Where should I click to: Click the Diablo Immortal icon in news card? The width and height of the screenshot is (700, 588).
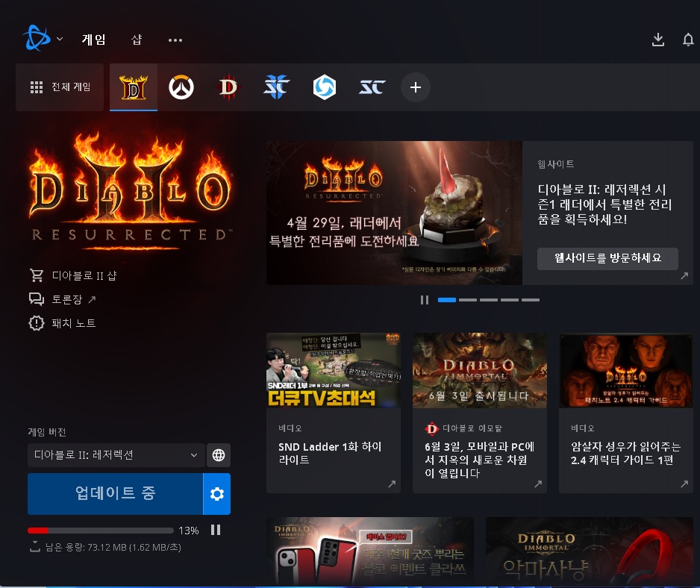(431, 428)
